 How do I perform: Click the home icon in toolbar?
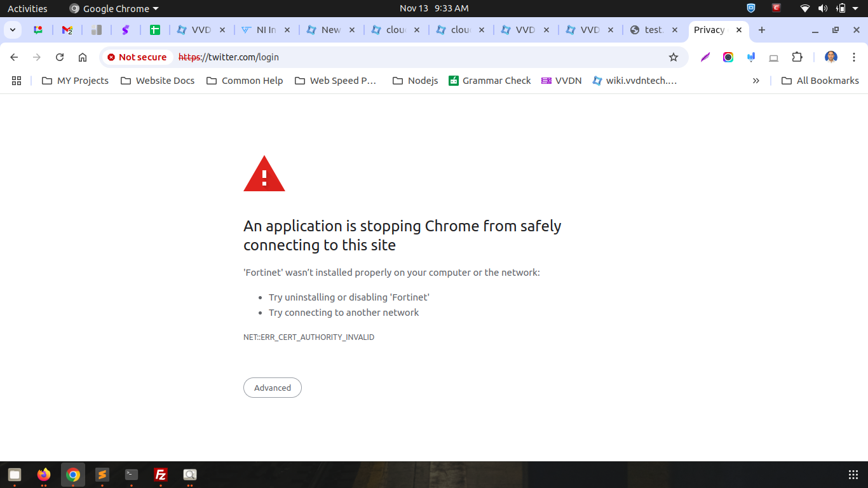[x=83, y=57]
